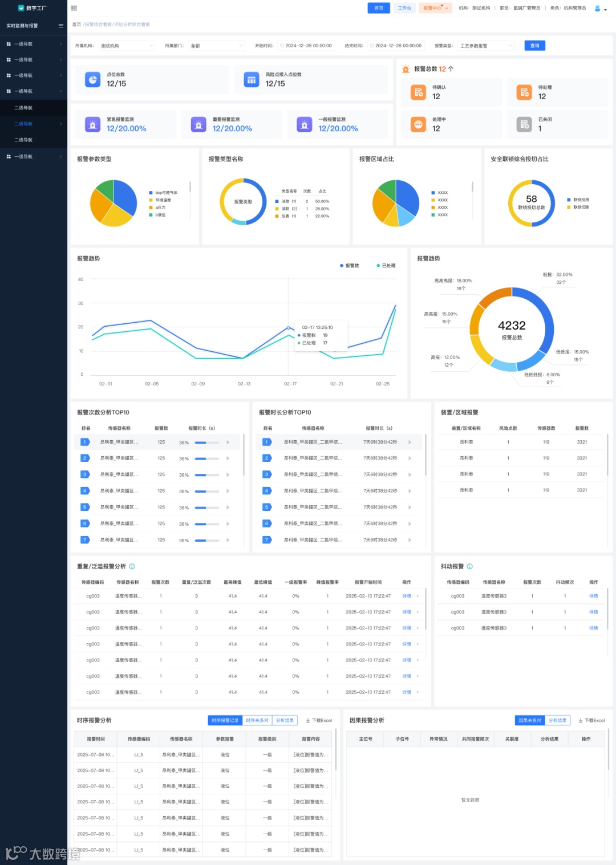Screen dimensions: 616x865
Task: Click the 已关闭 gray icon
Action: (524, 124)
